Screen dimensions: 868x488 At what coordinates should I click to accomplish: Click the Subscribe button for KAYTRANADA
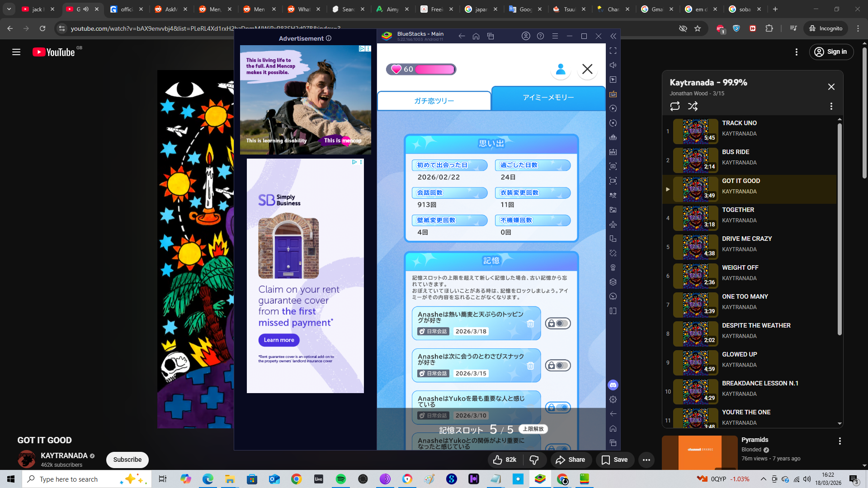pyautogui.click(x=127, y=460)
